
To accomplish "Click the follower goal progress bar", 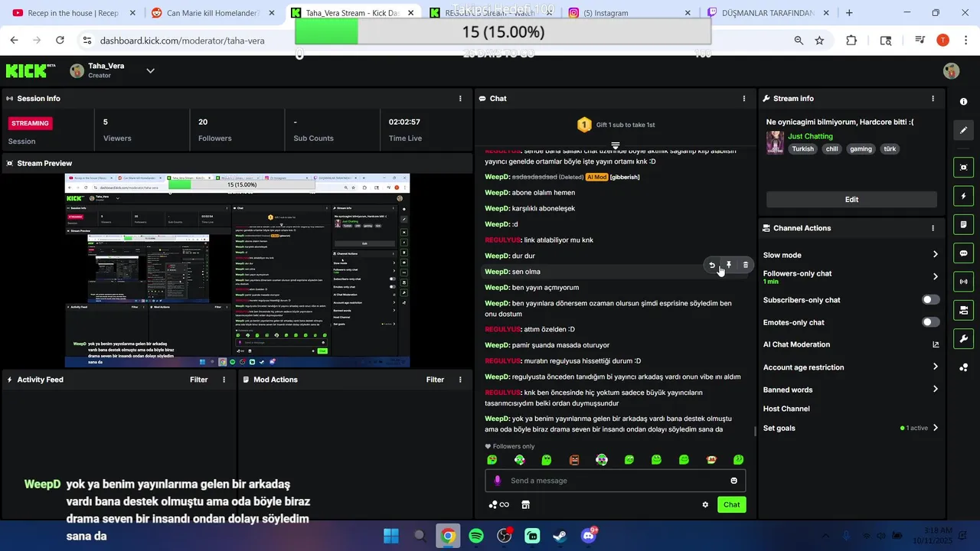I will (503, 32).
